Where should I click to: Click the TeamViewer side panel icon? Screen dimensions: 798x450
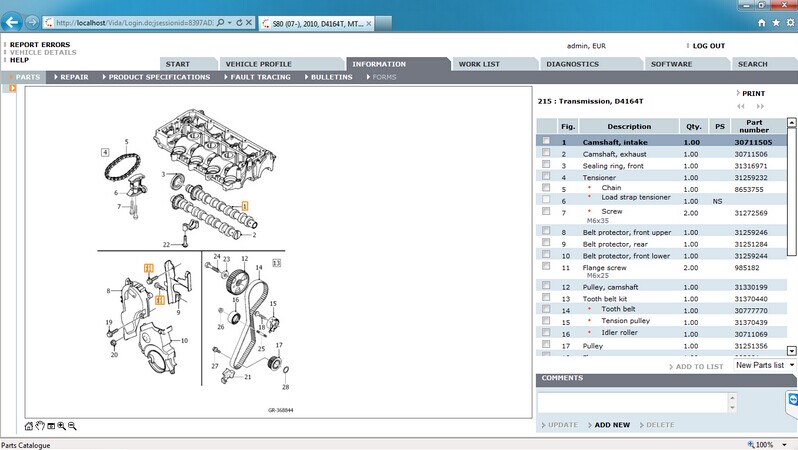tap(793, 400)
